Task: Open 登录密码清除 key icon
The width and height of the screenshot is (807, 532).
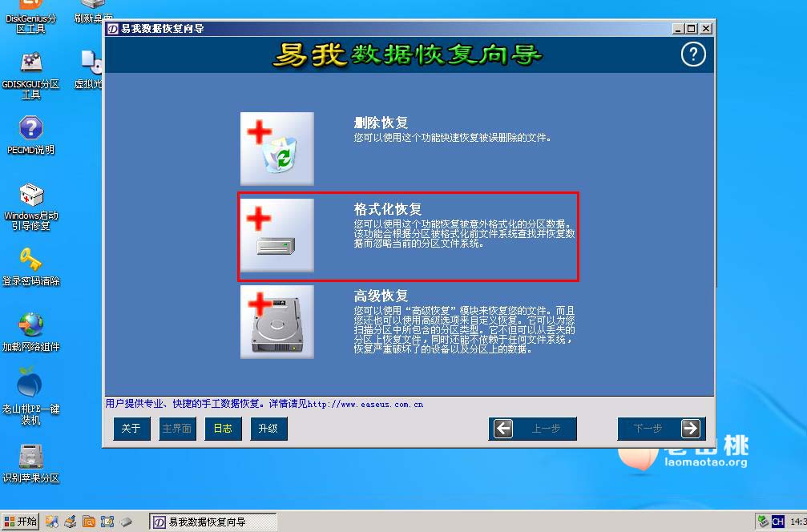Action: [31, 267]
